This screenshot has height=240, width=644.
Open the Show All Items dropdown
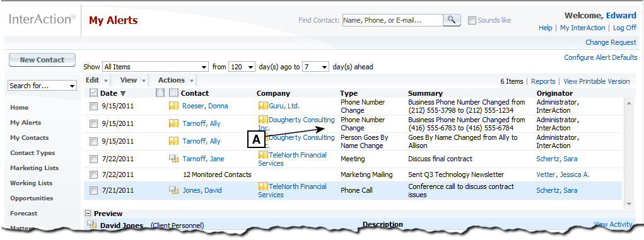tap(155, 67)
